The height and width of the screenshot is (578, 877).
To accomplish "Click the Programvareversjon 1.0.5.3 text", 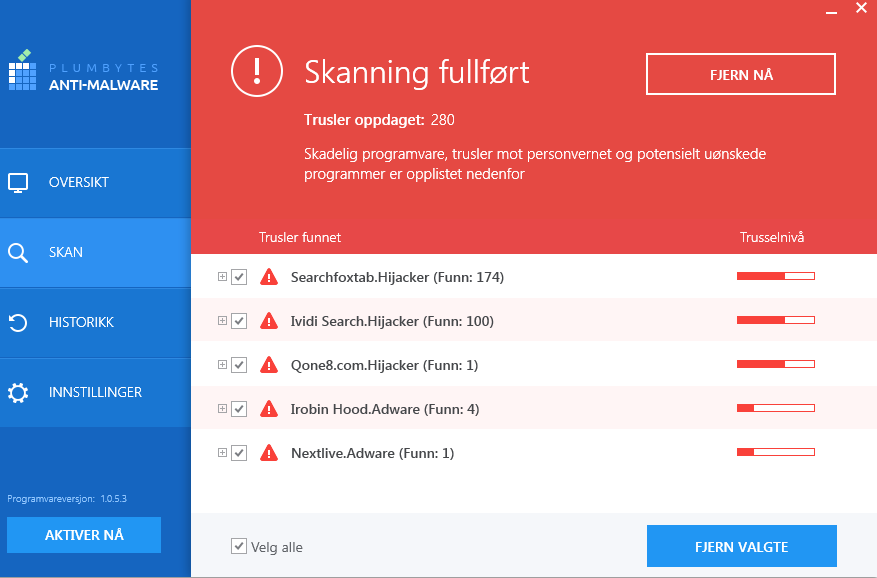I will coord(67,499).
